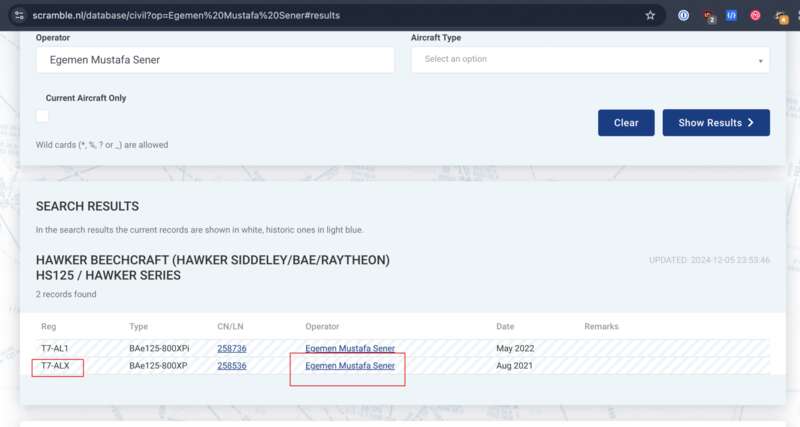Image resolution: width=800 pixels, height=427 pixels.
Task: Select the T7-ALX registration cell
Action: 56,366
